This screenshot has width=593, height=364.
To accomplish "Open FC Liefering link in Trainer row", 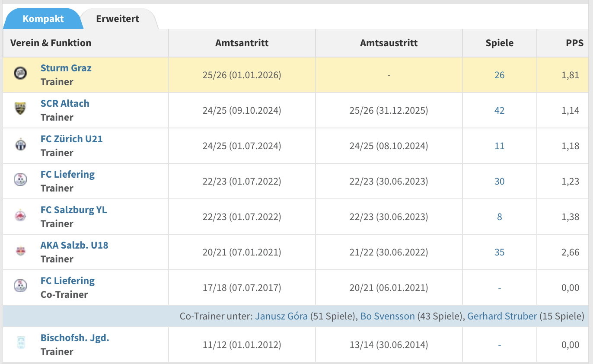I will tap(67, 174).
